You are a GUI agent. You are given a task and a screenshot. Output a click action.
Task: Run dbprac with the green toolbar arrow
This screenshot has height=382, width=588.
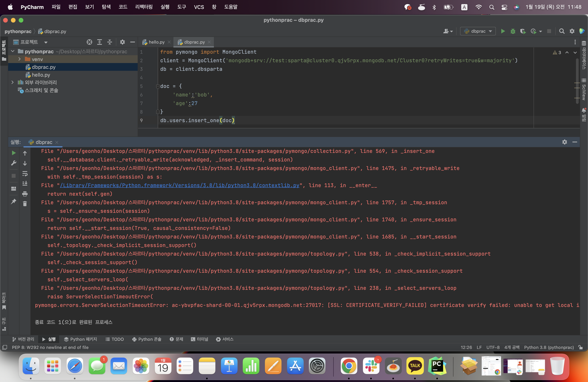coord(503,31)
